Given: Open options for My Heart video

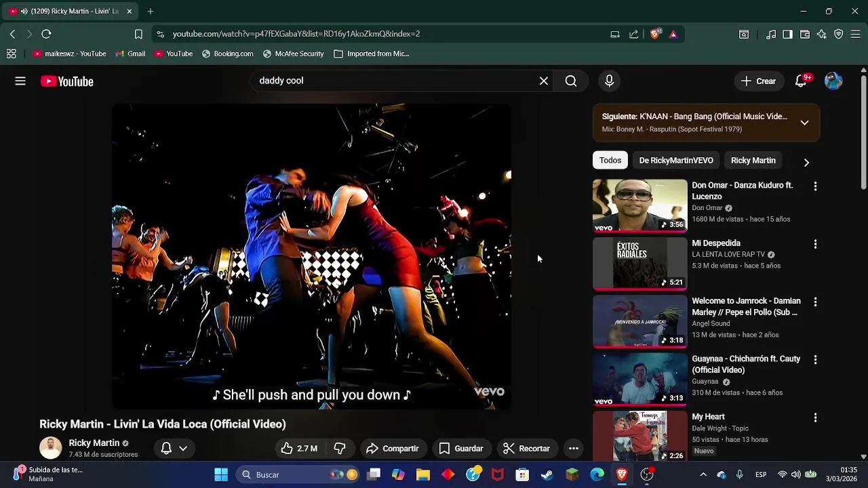Looking at the screenshot, I should coord(815,418).
